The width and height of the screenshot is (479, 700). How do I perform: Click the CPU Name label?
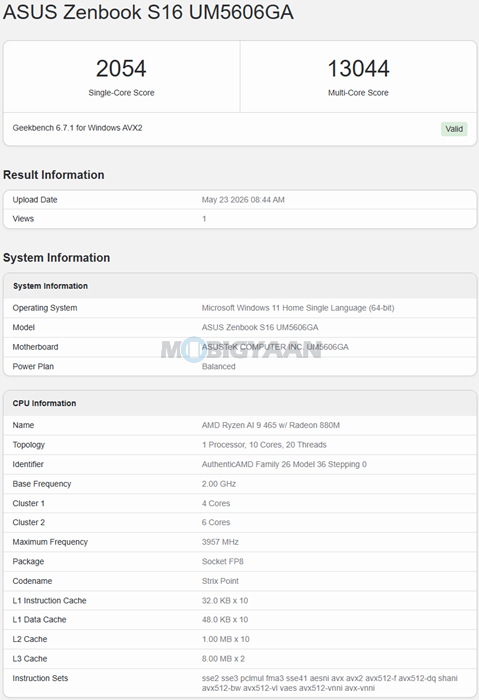23,425
